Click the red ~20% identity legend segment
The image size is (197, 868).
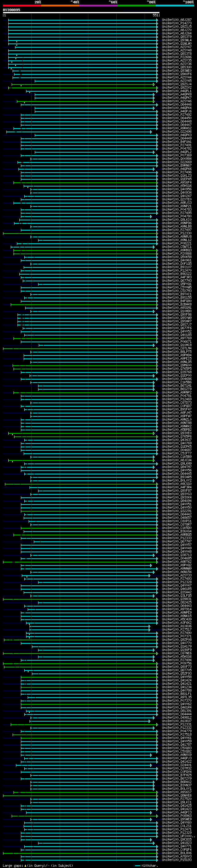pos(22,6)
